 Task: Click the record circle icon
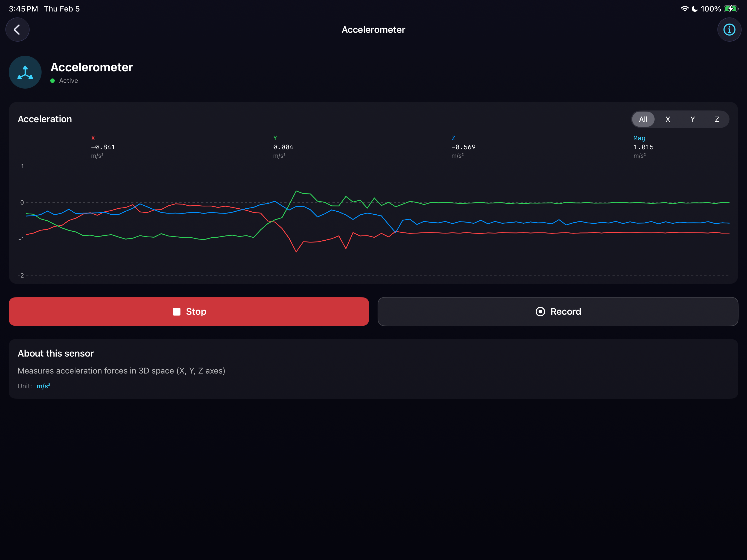tap(540, 312)
